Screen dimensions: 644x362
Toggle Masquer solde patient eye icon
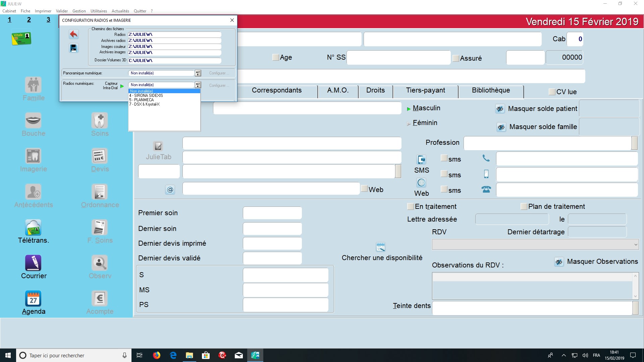(500, 109)
